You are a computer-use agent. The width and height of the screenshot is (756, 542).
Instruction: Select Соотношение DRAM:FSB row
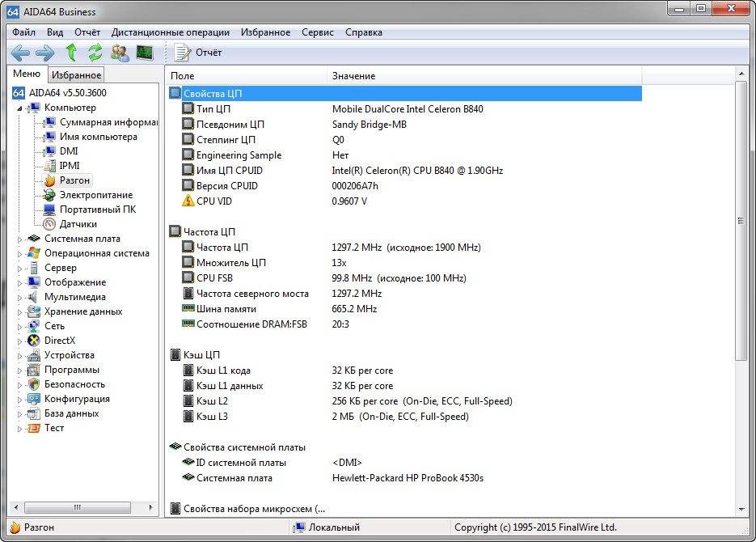tap(405, 324)
